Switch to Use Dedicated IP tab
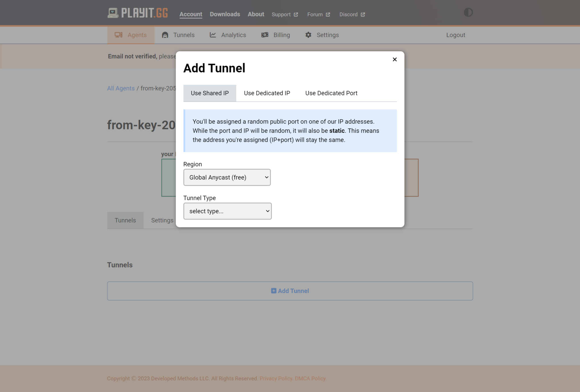 pos(267,93)
